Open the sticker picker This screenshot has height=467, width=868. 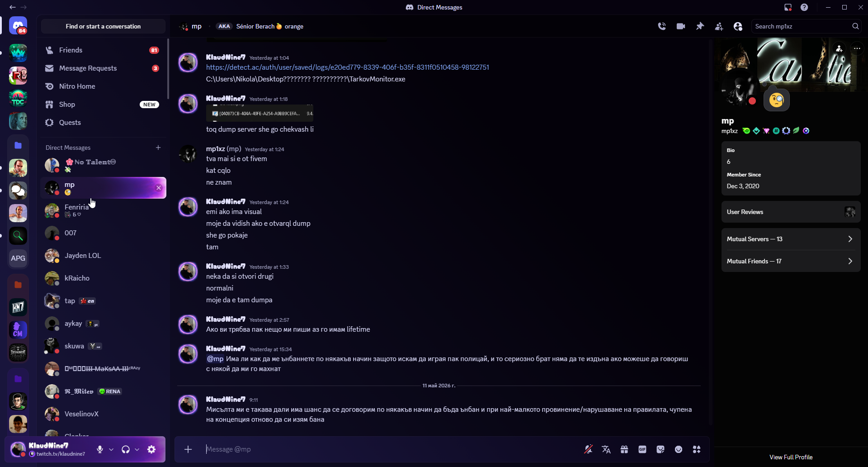pos(660,449)
